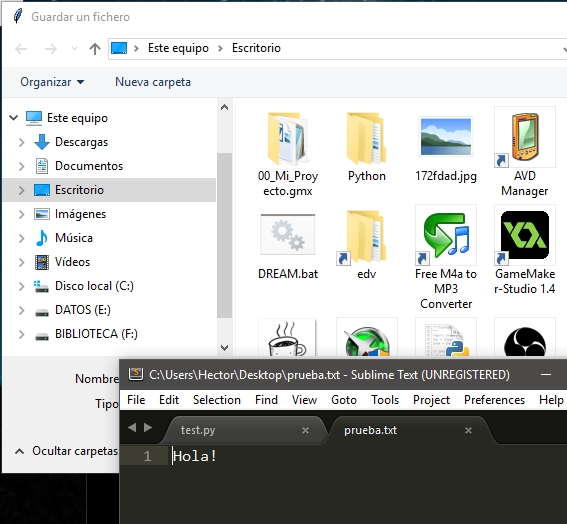Screen dimensions: 567x524
Task: Hide folders with Ocultar carpetas
Action: (x=67, y=451)
